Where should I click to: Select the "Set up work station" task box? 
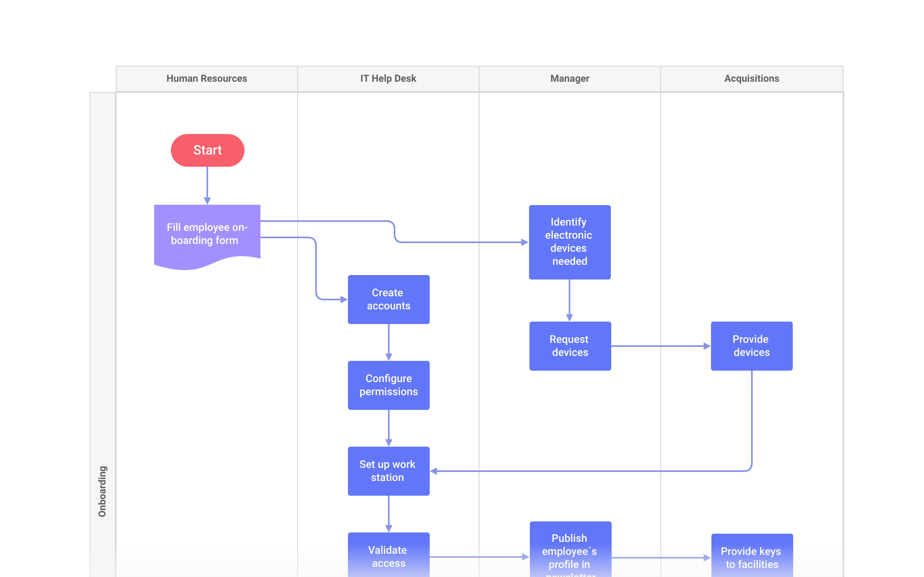pos(388,471)
